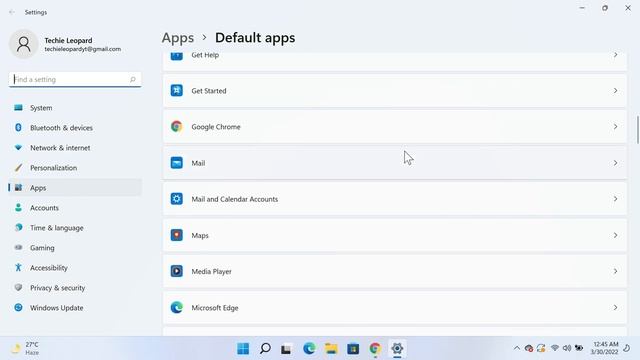Open Google Chrome from the taskbar
Viewport: 640px width, 360px height.
[375, 349]
